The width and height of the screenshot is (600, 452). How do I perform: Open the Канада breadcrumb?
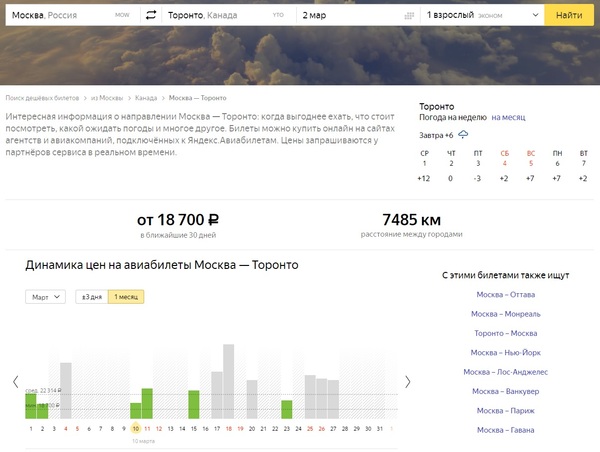(146, 98)
